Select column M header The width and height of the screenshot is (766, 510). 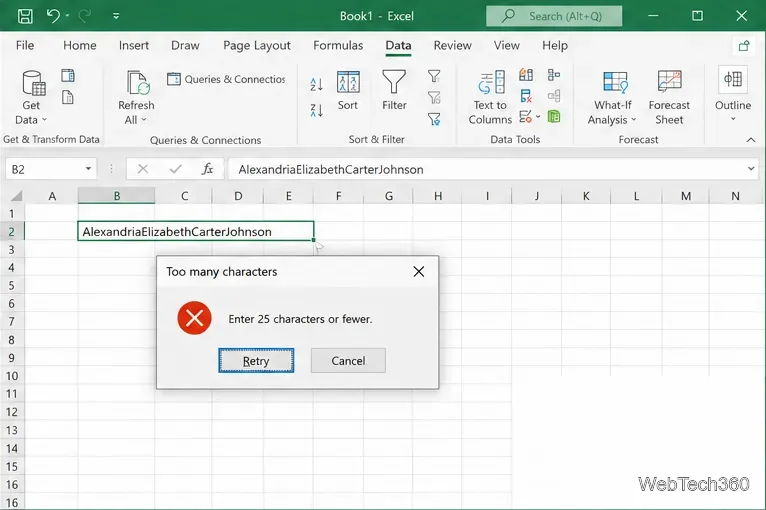686,196
